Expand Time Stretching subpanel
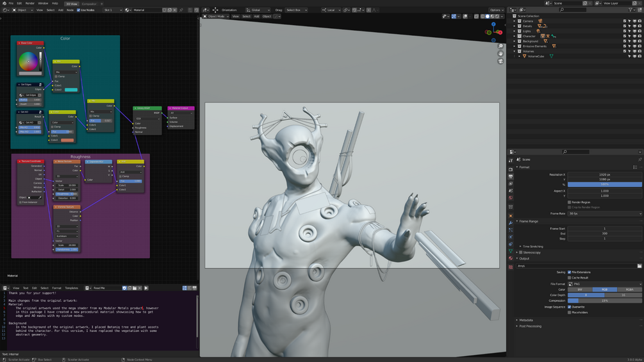The image size is (644, 362). pos(533,247)
